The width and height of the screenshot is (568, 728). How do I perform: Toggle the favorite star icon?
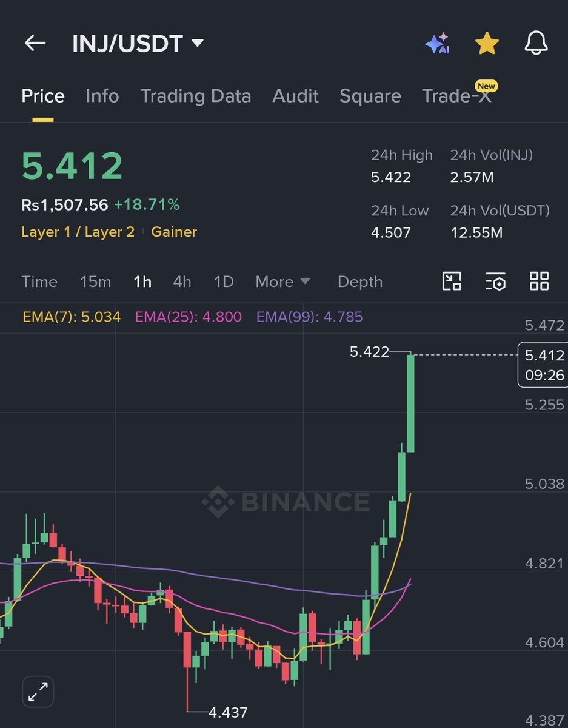(487, 44)
